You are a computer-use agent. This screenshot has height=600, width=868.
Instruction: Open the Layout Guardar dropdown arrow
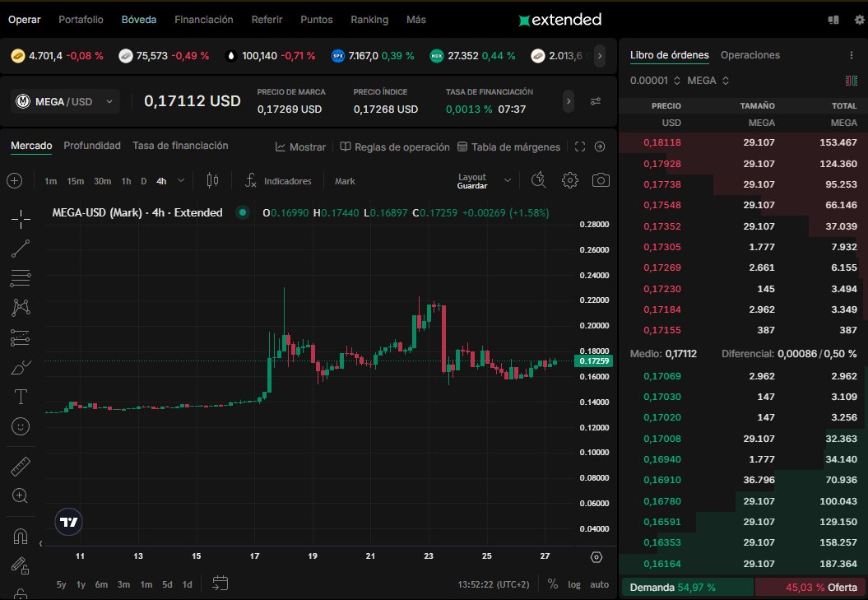508,180
